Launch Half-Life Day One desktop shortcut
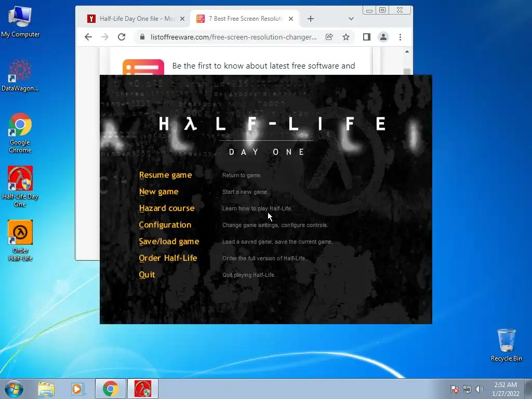This screenshot has height=399, width=532. click(x=20, y=187)
